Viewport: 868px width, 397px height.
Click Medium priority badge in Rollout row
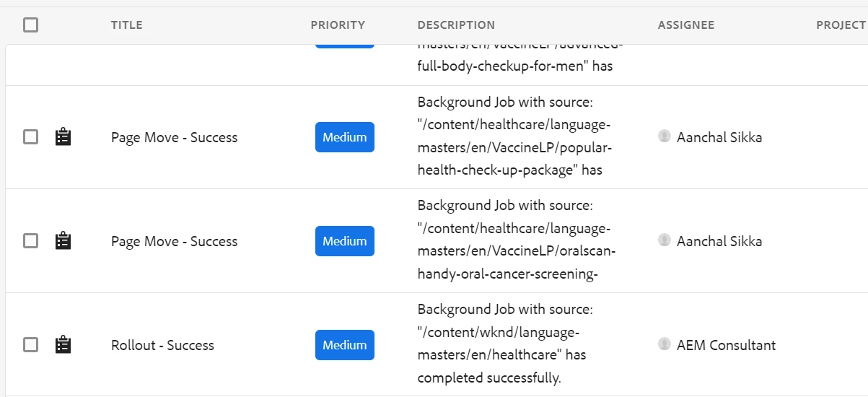coord(345,345)
